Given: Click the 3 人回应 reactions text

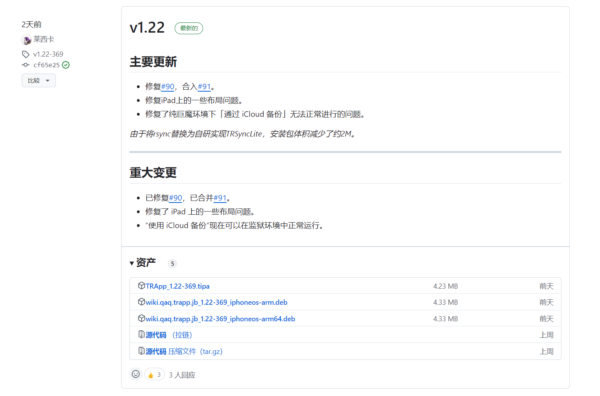Looking at the screenshot, I should coord(182,375).
